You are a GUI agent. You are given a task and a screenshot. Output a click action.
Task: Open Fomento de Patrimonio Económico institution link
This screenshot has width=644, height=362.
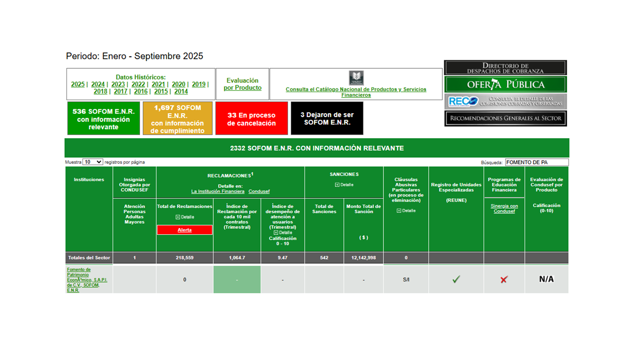85,278
